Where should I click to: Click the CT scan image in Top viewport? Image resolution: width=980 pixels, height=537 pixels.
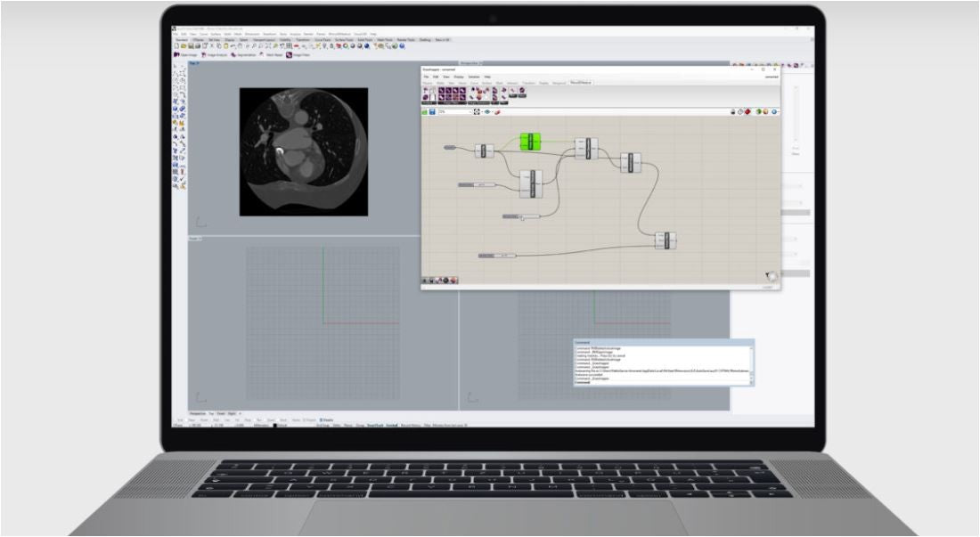point(304,151)
